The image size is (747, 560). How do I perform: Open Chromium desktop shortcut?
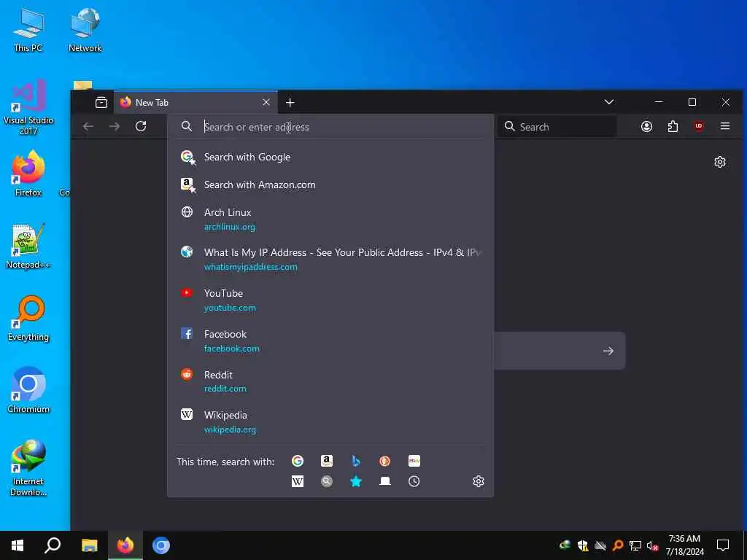coord(28,390)
